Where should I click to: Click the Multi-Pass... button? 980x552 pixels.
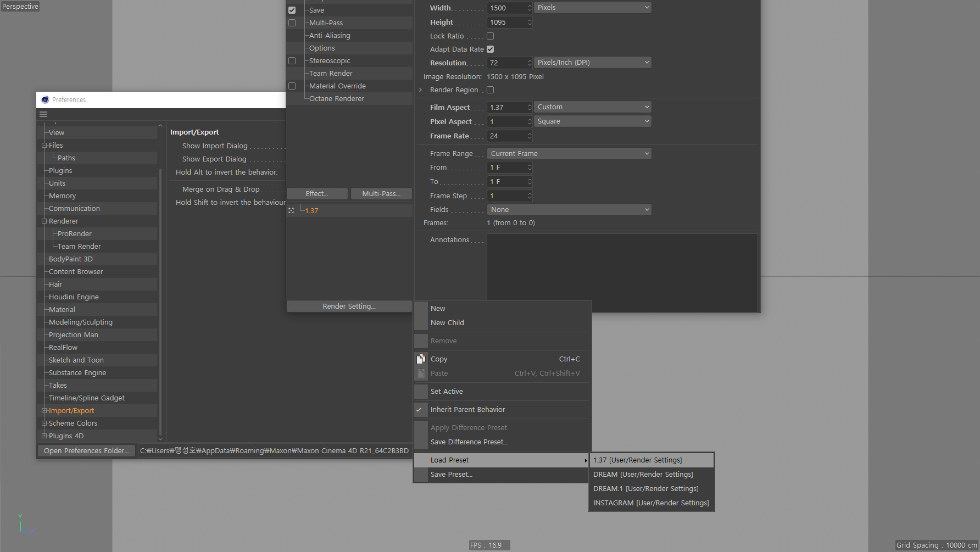(381, 193)
